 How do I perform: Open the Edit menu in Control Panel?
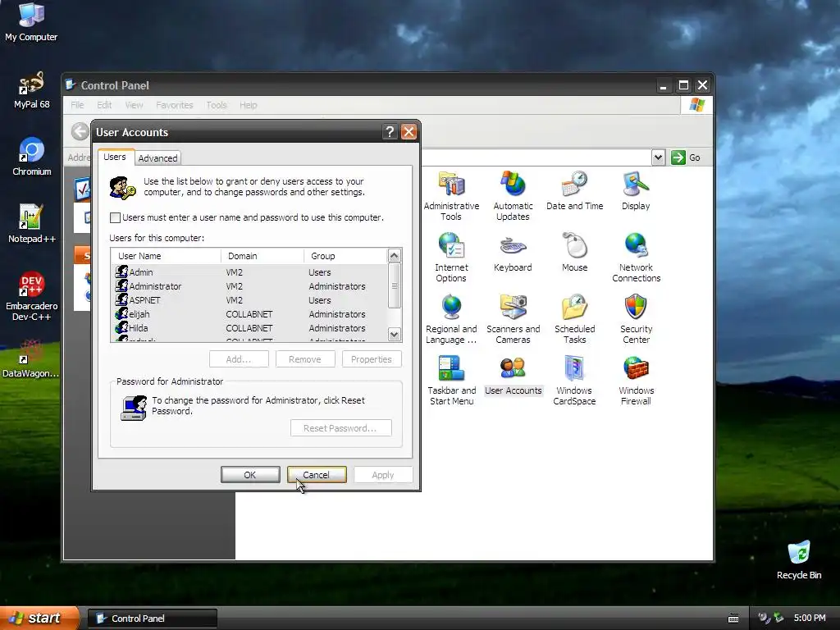coord(104,105)
